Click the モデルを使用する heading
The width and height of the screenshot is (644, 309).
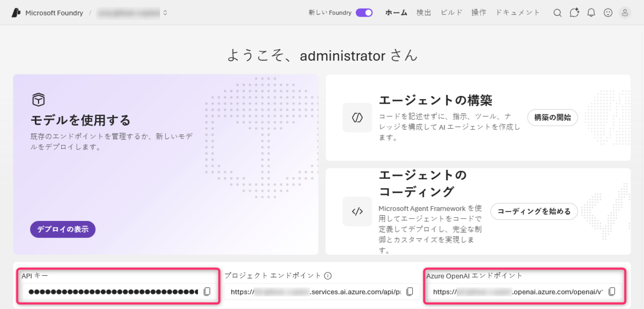(80, 120)
